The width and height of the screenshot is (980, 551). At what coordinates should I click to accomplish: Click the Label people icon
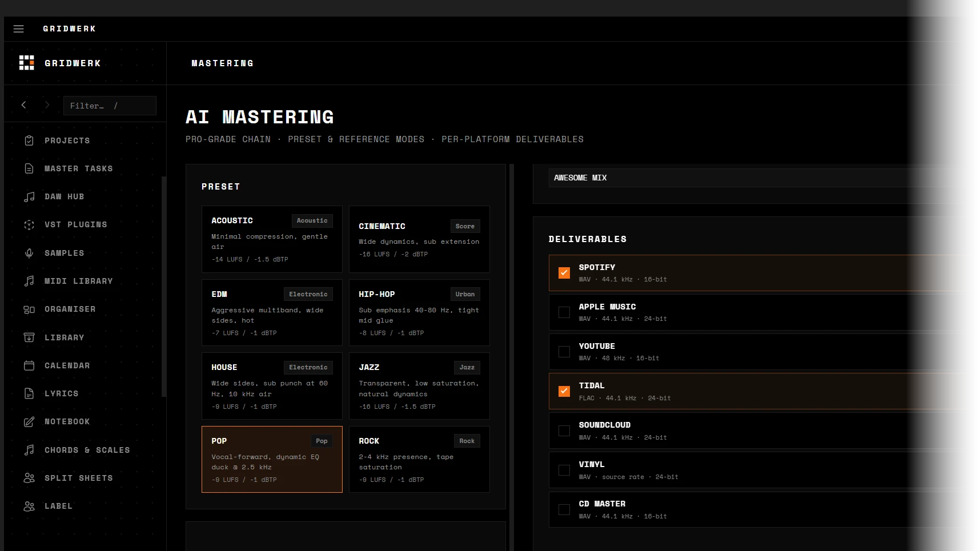(x=29, y=506)
